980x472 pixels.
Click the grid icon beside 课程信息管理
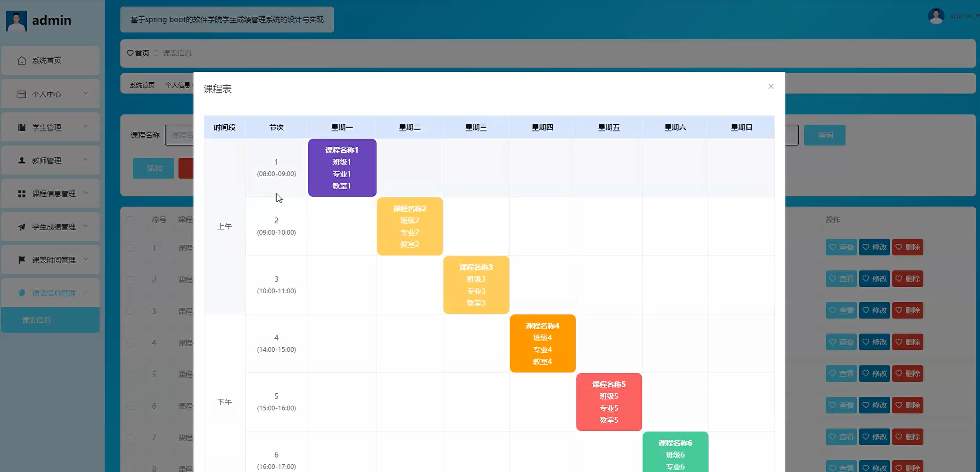[22, 194]
